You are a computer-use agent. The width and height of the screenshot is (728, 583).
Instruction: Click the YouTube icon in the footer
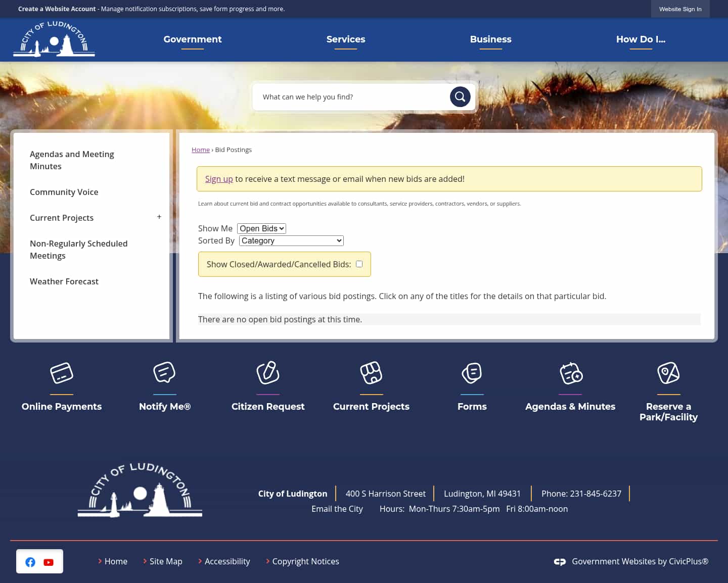(49, 562)
